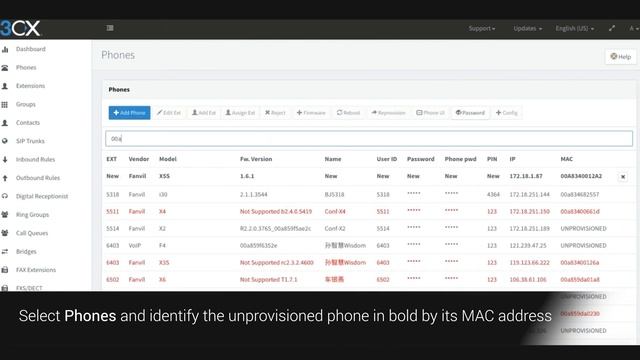Select extension 5514 row

[x=369, y=229]
